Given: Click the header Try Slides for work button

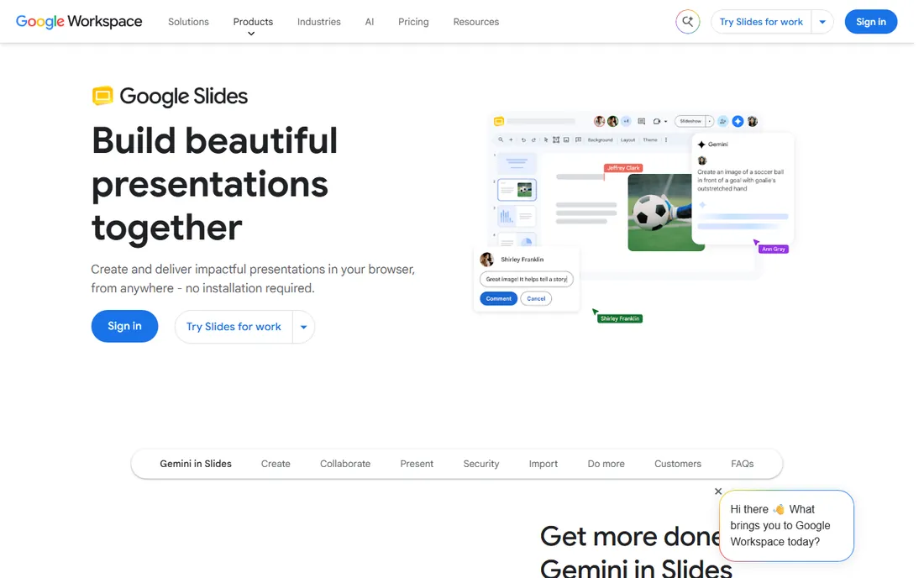Looking at the screenshot, I should click(x=761, y=22).
